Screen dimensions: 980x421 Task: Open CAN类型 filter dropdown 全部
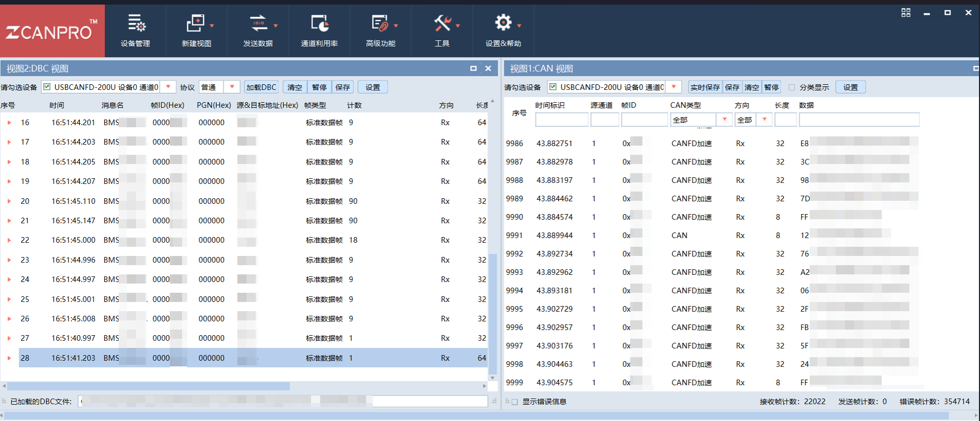click(x=724, y=120)
